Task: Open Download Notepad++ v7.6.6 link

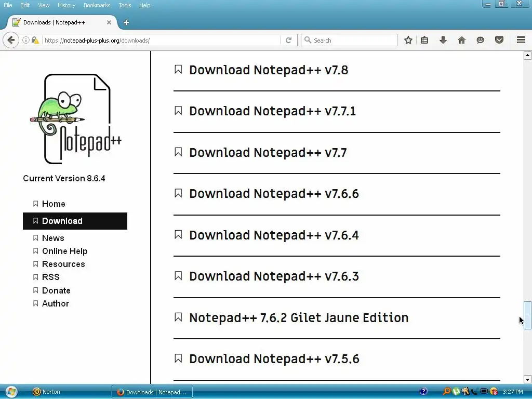Action: (274, 194)
